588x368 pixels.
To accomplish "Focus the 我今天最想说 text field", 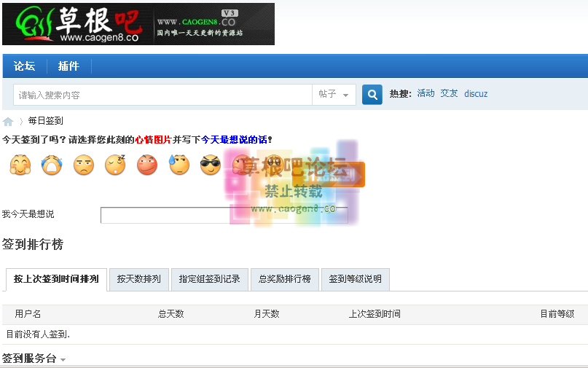I will [224, 215].
